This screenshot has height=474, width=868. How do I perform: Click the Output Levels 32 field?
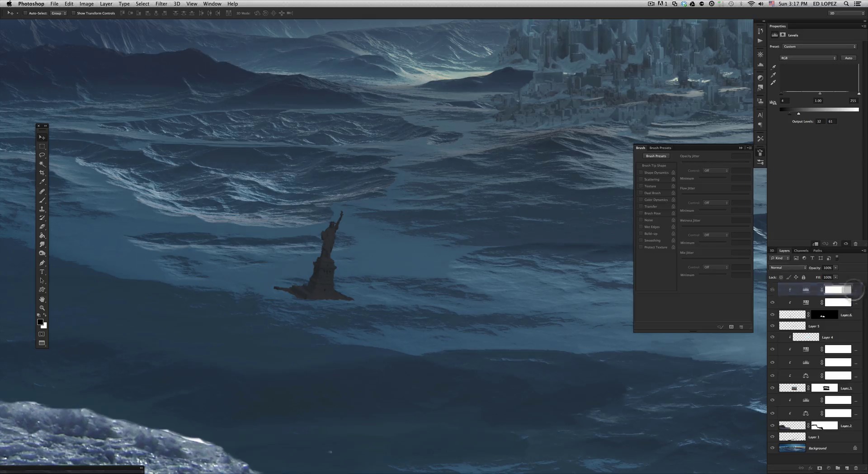pyautogui.click(x=819, y=121)
